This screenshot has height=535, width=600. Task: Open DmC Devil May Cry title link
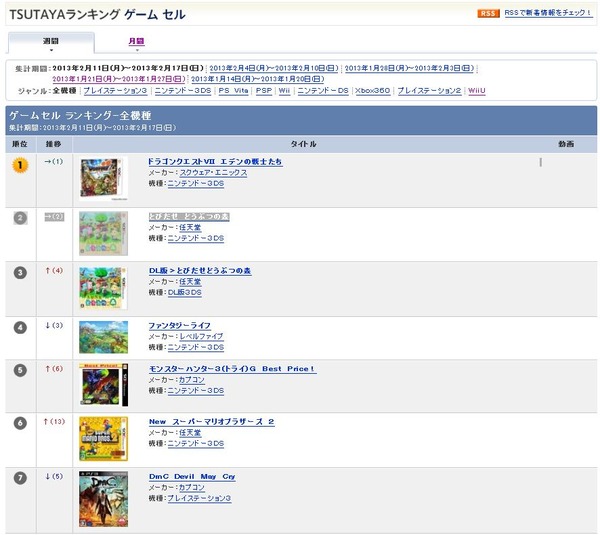[192, 477]
